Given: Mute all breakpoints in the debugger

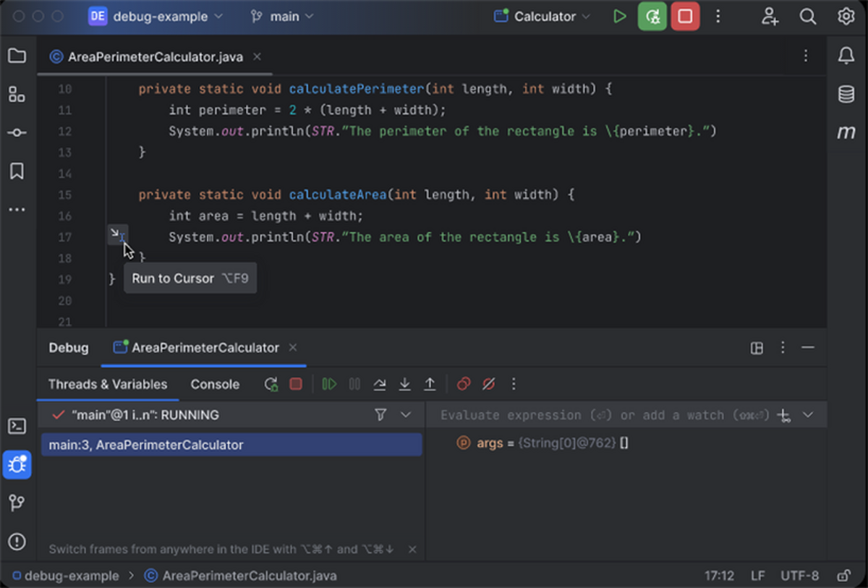Looking at the screenshot, I should tap(488, 384).
